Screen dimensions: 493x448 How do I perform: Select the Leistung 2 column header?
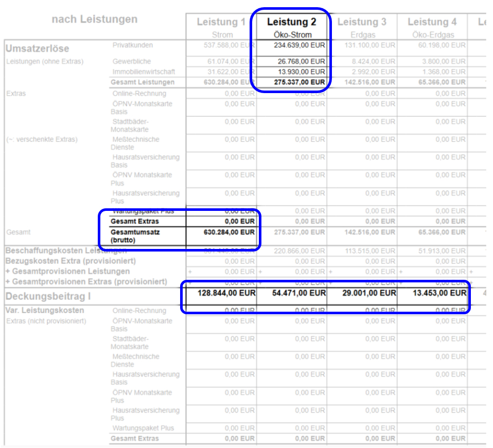tap(291, 22)
